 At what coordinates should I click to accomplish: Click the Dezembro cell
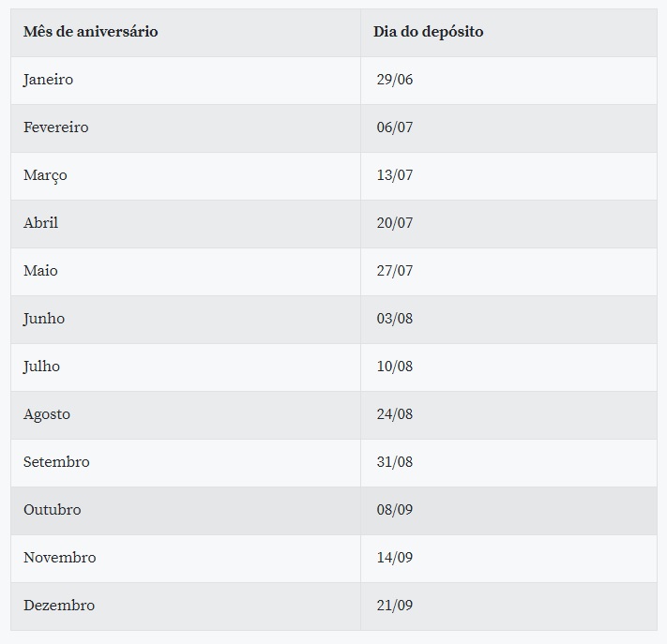[x=59, y=606]
